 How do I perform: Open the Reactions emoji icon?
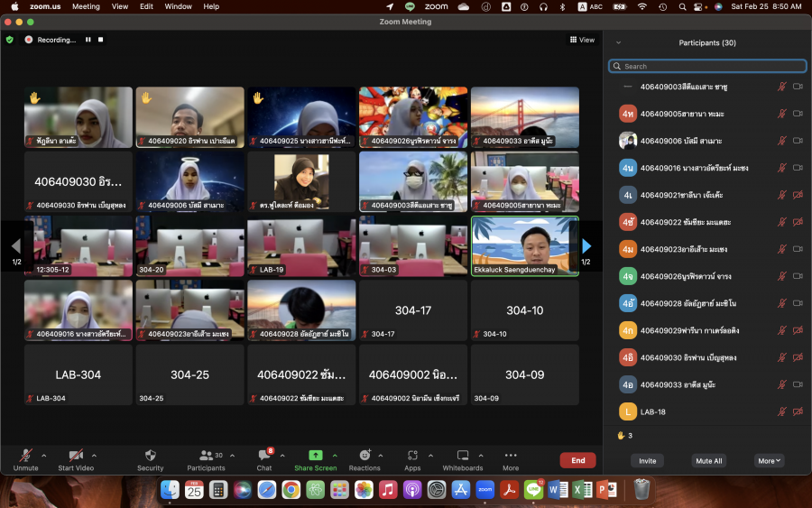[x=364, y=456]
